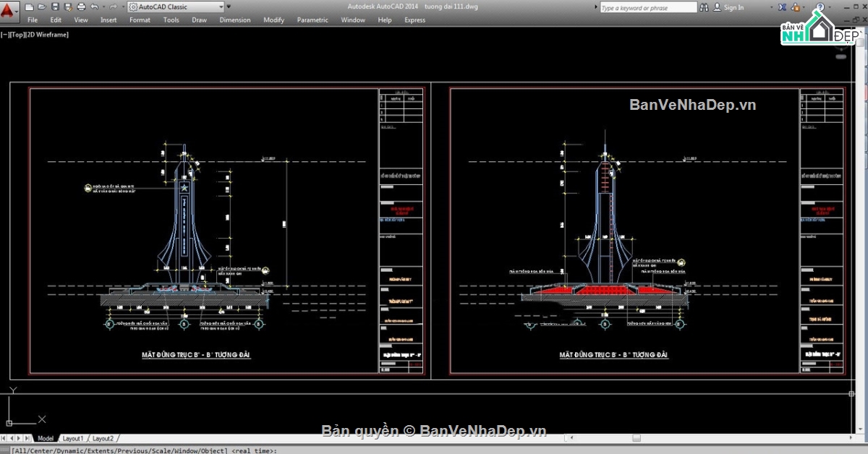Click the Plot printer icon

[x=80, y=7]
